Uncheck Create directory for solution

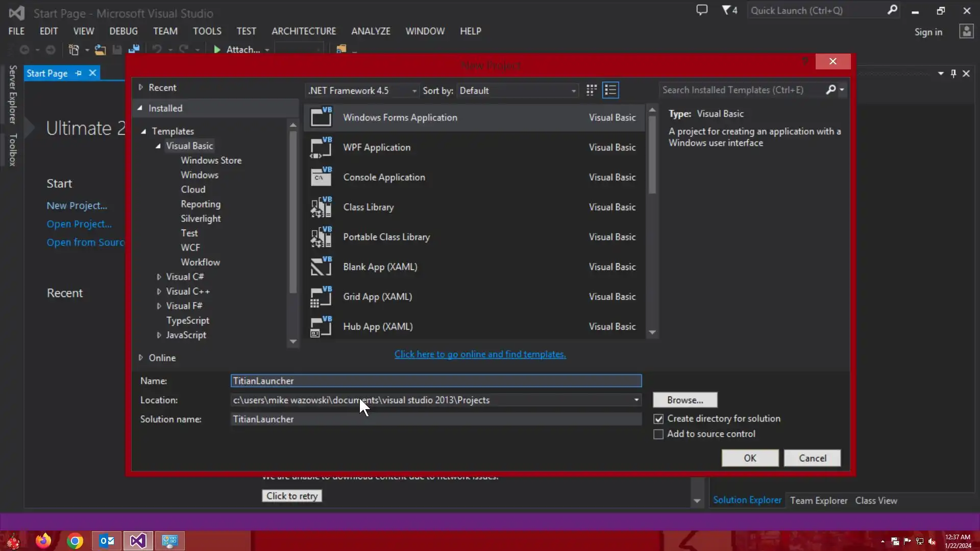pyautogui.click(x=658, y=419)
